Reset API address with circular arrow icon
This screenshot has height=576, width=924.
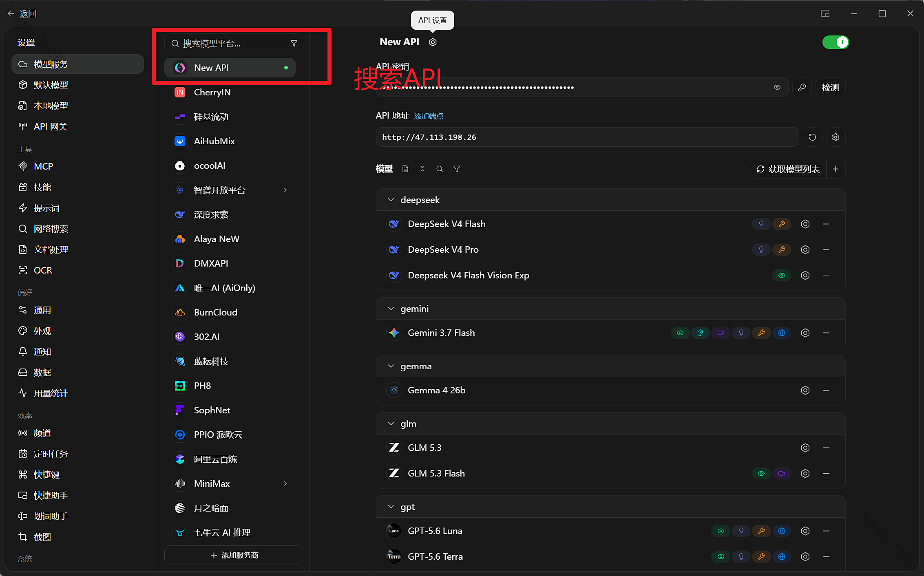(x=812, y=137)
